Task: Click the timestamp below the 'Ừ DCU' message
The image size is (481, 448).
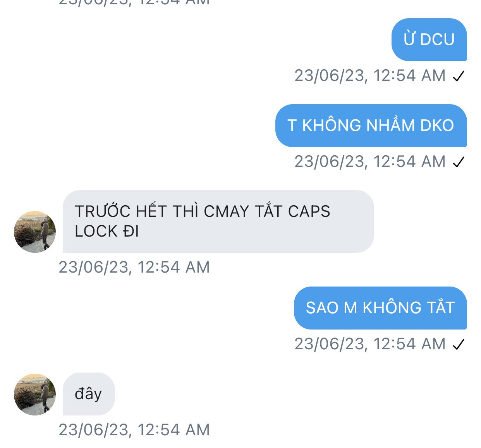Action: click(370, 76)
